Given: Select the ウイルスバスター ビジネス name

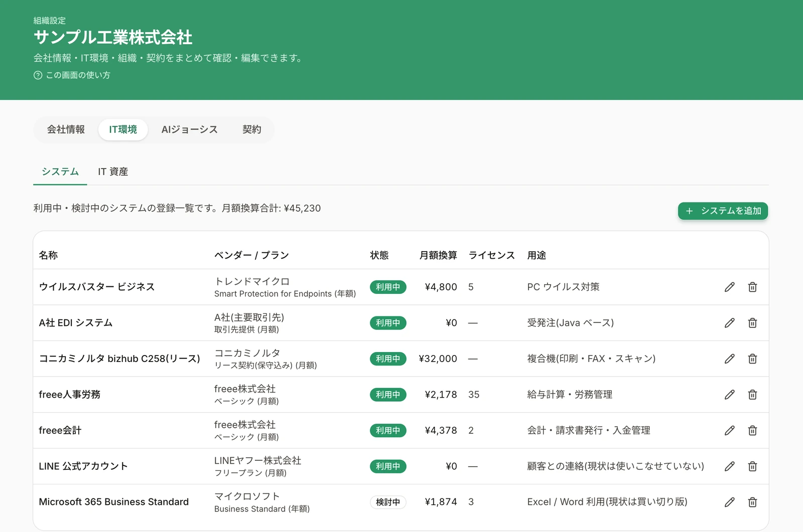Looking at the screenshot, I should (97, 287).
